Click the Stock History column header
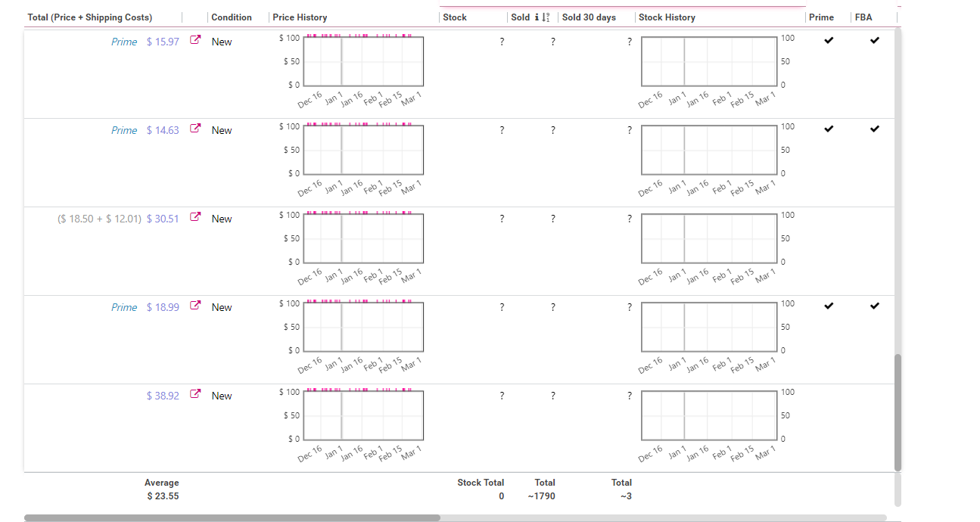980x522 pixels. pos(667,17)
